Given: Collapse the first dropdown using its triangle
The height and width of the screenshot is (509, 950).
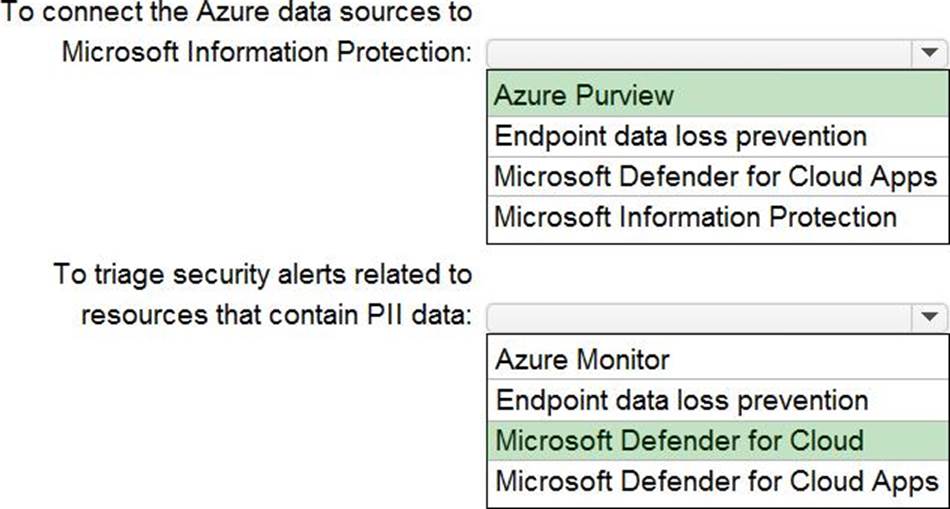Looking at the screenshot, I should coord(928,53).
